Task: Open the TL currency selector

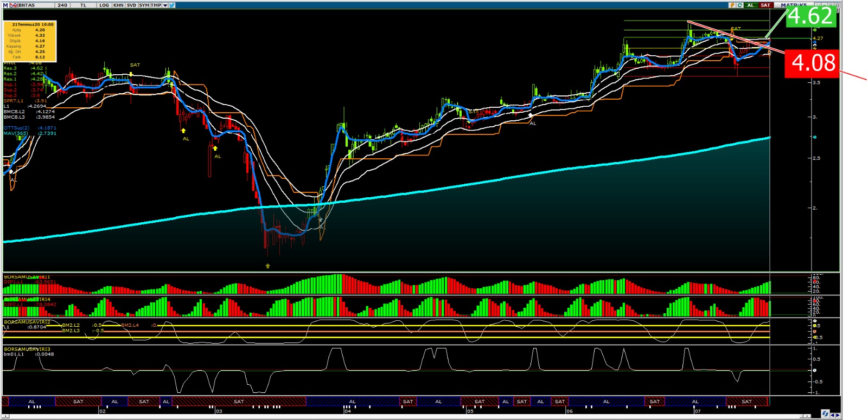Action: (x=83, y=5)
